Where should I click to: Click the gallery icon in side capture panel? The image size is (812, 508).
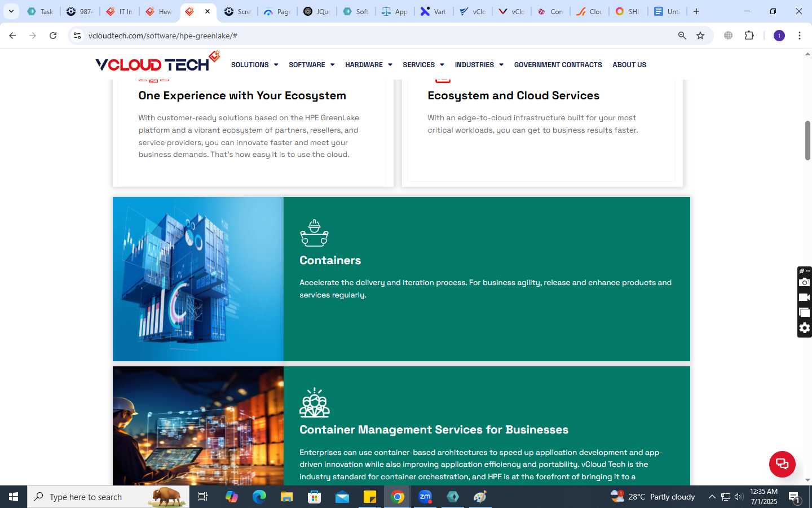pos(804,313)
